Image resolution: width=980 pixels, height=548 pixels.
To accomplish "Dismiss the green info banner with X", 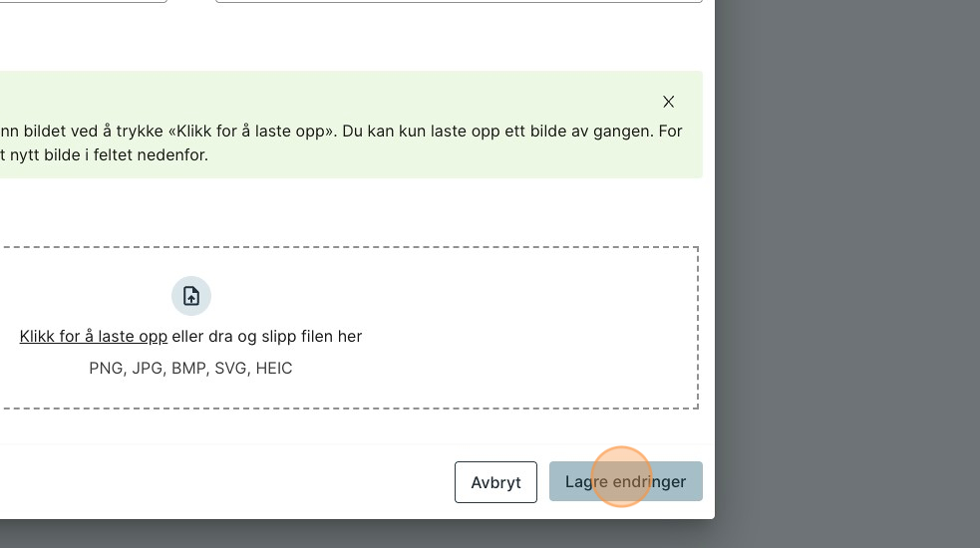I will pos(668,102).
